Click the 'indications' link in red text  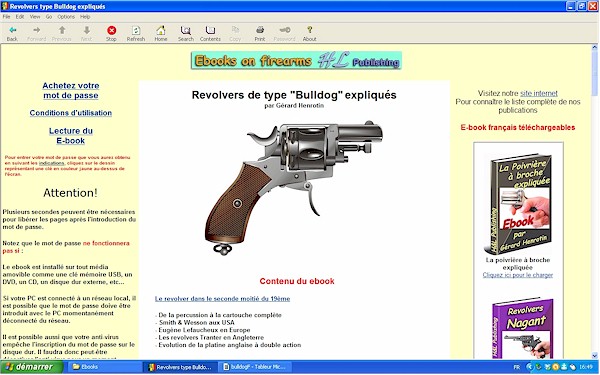point(51,163)
